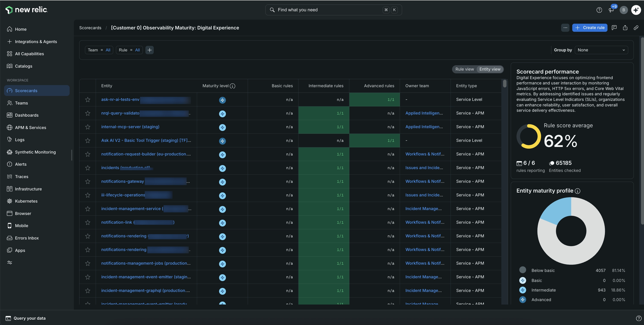Navigate to Kubernetes in the sidebar
The height and width of the screenshot is (325, 644).
[x=37, y=201]
